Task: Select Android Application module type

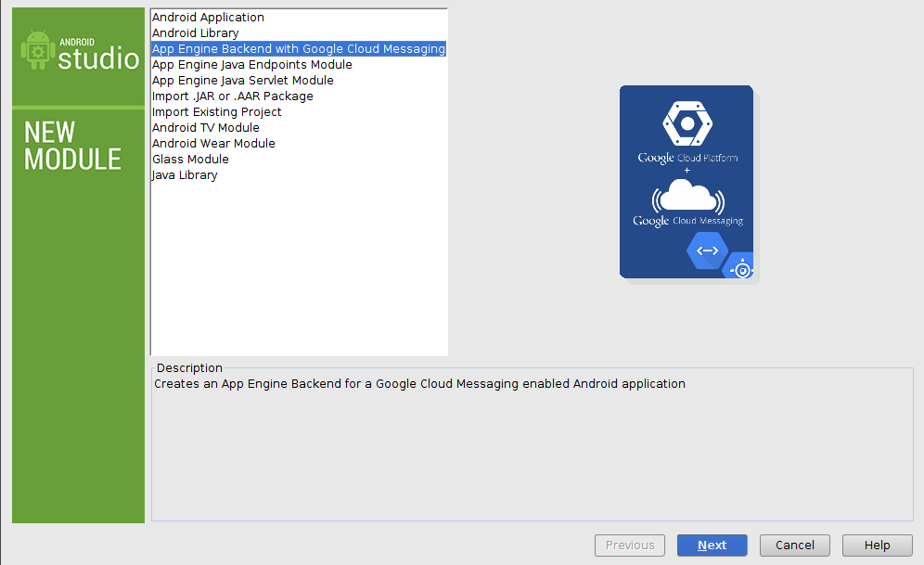Action: pyautogui.click(x=299, y=17)
